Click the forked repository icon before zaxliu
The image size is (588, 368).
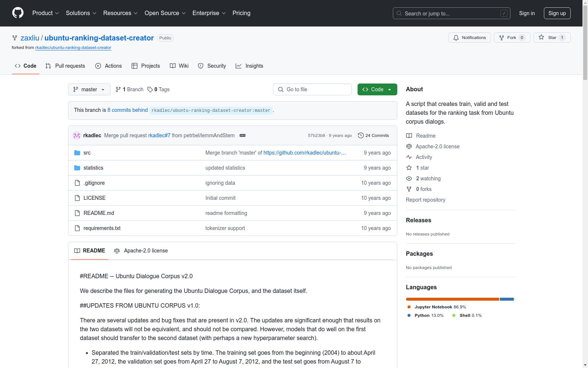click(15, 38)
